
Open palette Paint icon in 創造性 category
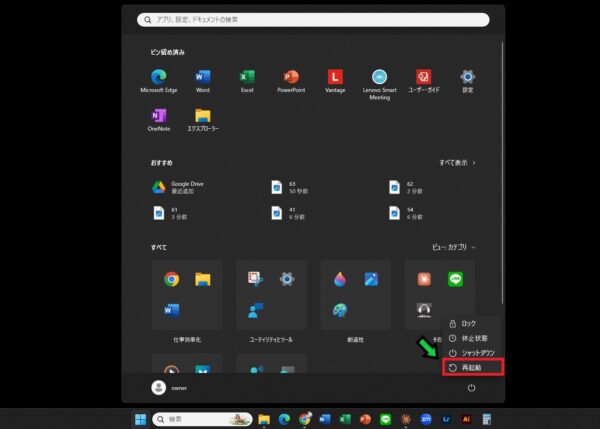pos(340,310)
